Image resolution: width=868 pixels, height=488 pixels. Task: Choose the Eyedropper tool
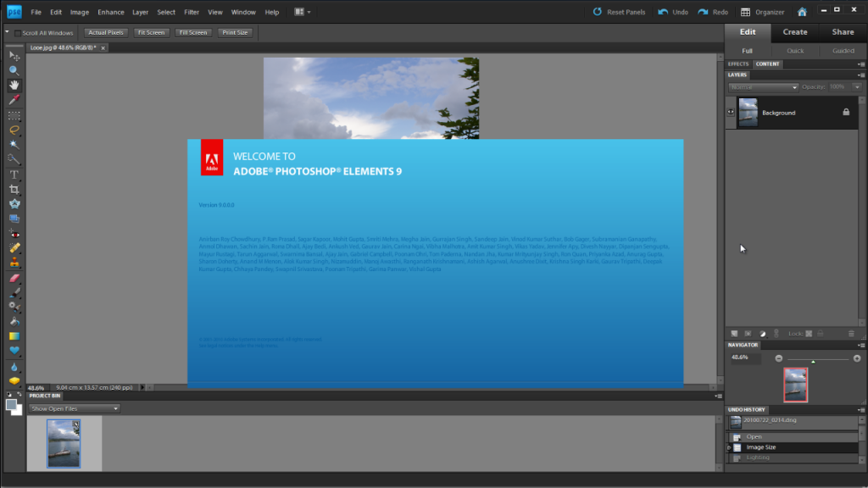click(x=14, y=98)
